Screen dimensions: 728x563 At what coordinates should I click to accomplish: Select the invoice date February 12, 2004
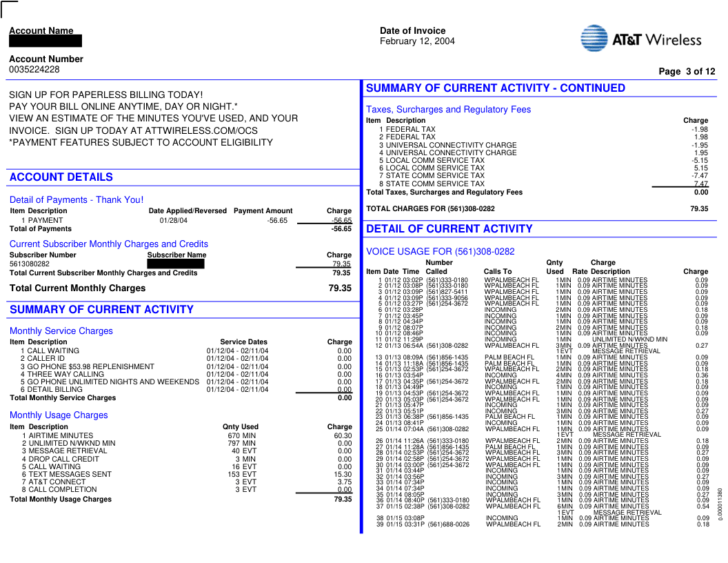point(417,41)
